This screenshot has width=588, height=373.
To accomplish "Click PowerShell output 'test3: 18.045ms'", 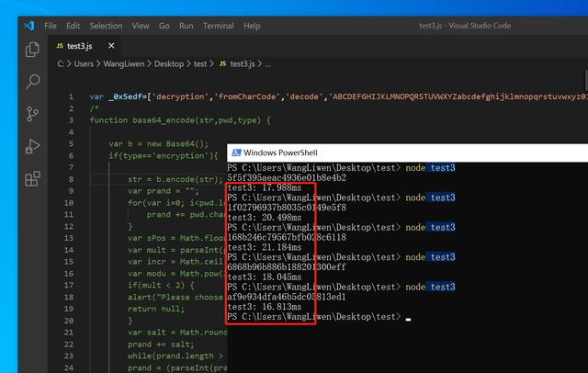I will 265,277.
